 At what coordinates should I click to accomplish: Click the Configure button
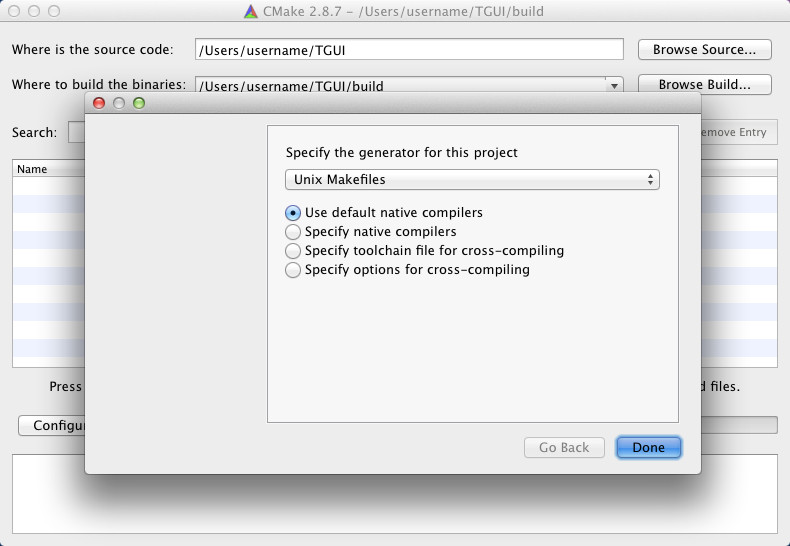pos(52,426)
